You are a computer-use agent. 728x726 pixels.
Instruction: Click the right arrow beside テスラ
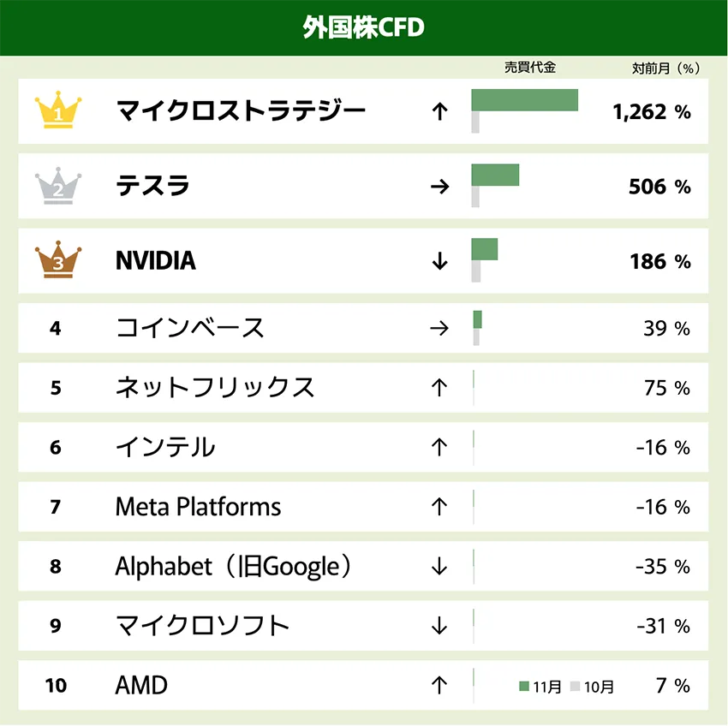coord(440,186)
